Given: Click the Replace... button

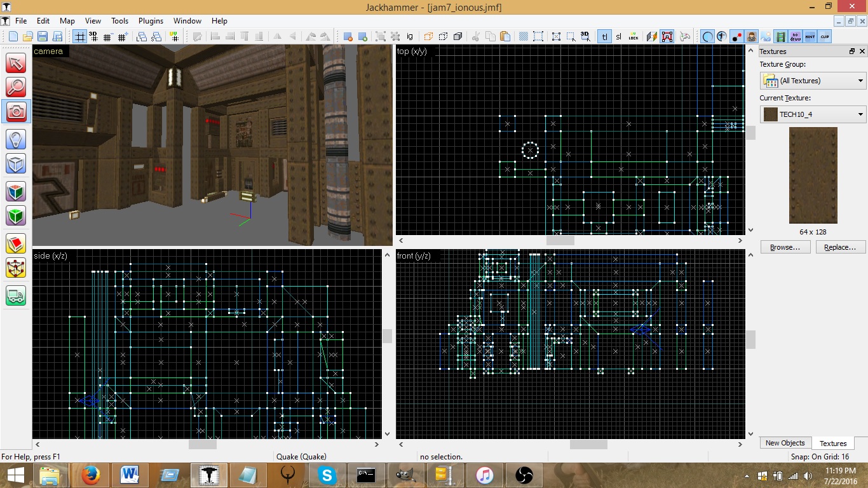Looking at the screenshot, I should [x=840, y=247].
